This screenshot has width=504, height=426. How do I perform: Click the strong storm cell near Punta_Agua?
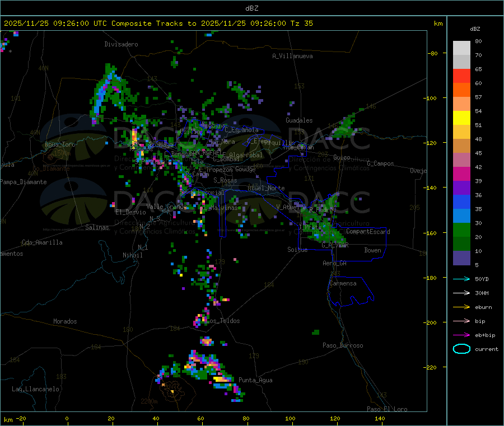tap(221, 380)
